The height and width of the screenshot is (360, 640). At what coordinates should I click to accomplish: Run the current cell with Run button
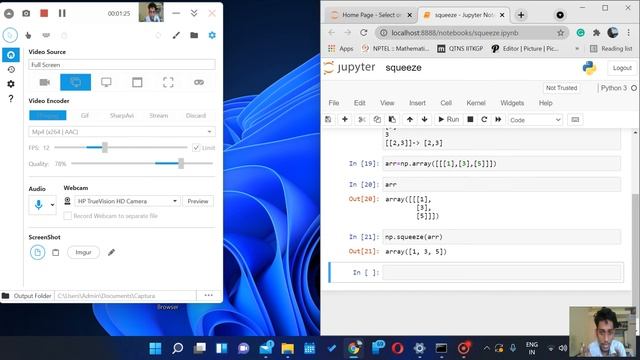(449, 120)
